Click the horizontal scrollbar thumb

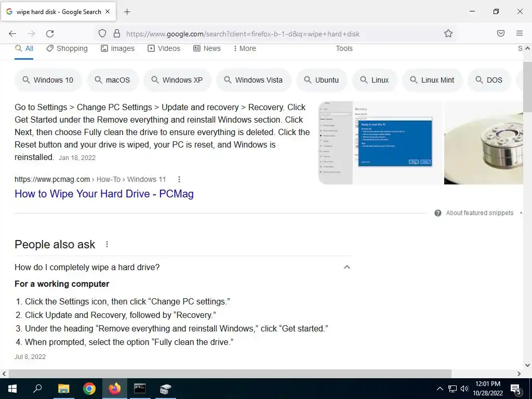point(230,374)
